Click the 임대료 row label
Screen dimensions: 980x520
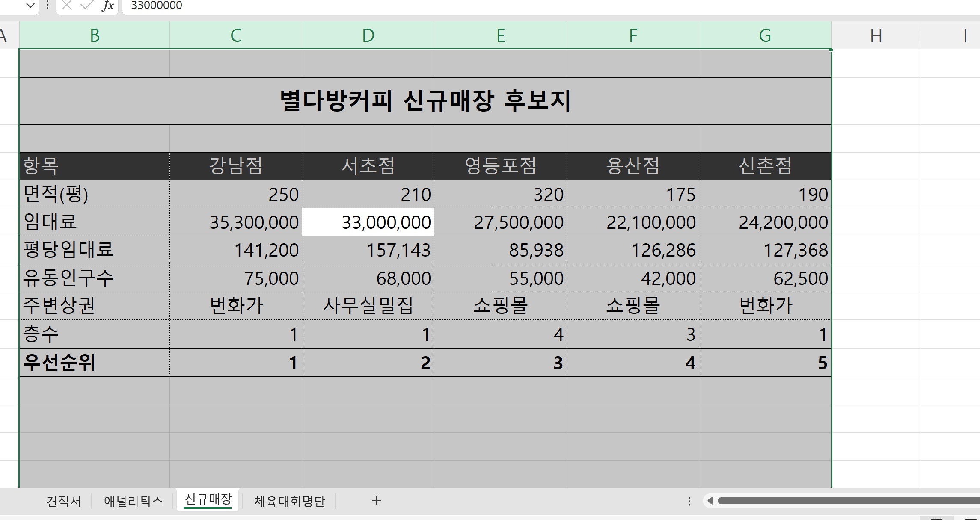point(95,222)
